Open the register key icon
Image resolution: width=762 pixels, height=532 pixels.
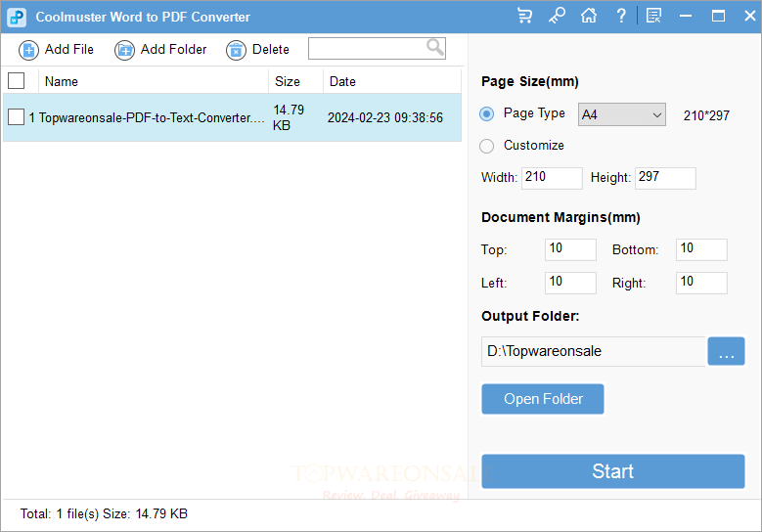(557, 16)
